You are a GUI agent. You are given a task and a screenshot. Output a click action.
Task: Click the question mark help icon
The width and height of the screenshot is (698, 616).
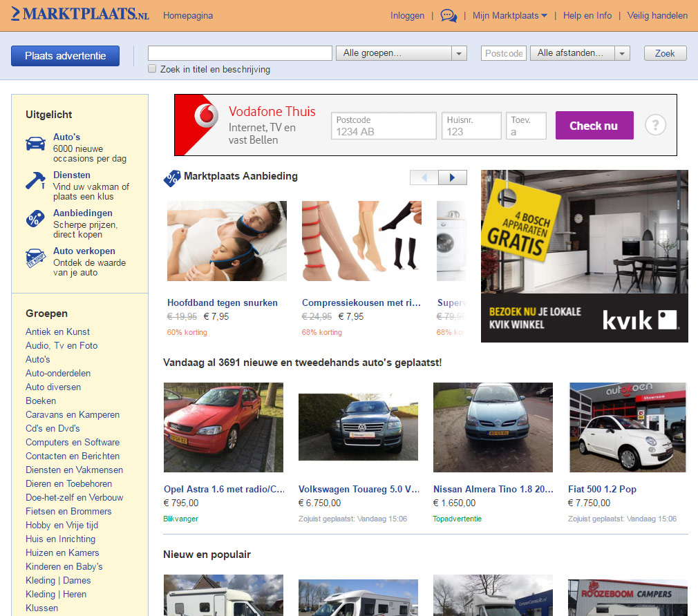point(655,125)
